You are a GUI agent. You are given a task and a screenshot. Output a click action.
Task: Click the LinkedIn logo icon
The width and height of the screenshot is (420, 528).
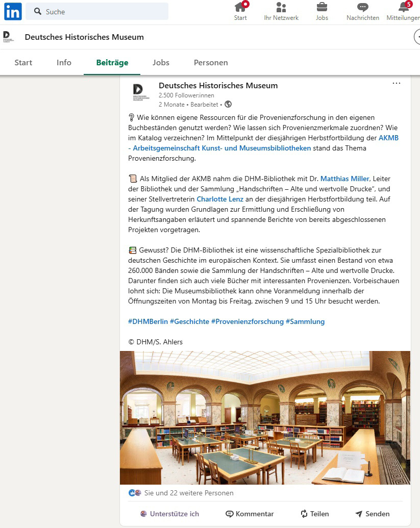tap(12, 11)
